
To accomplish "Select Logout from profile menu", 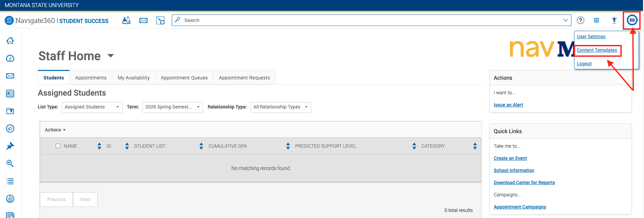I will point(584,64).
